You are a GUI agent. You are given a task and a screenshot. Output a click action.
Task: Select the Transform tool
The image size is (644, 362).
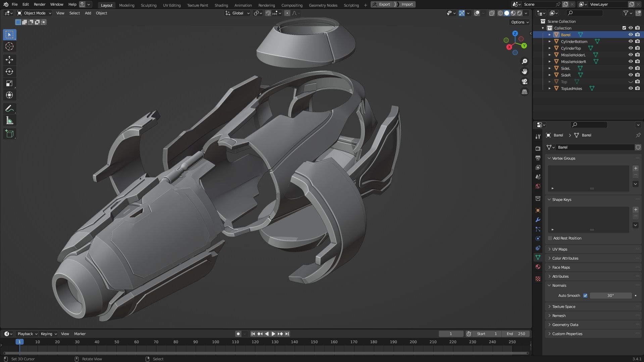click(x=9, y=95)
